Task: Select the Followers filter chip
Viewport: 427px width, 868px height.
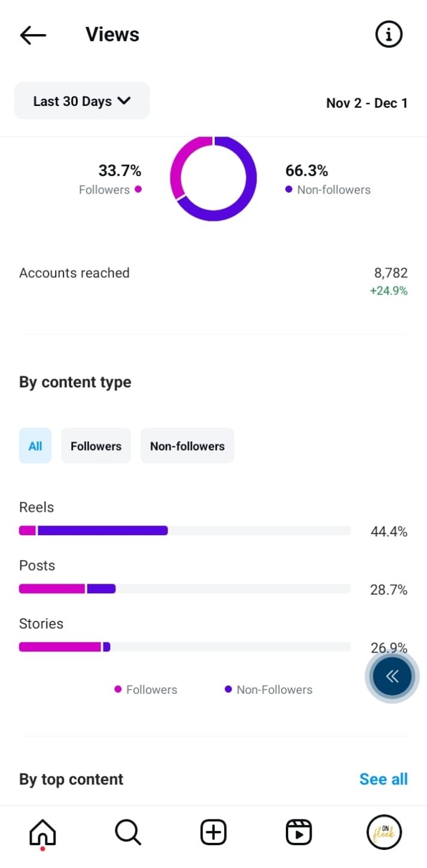Action: (x=96, y=446)
